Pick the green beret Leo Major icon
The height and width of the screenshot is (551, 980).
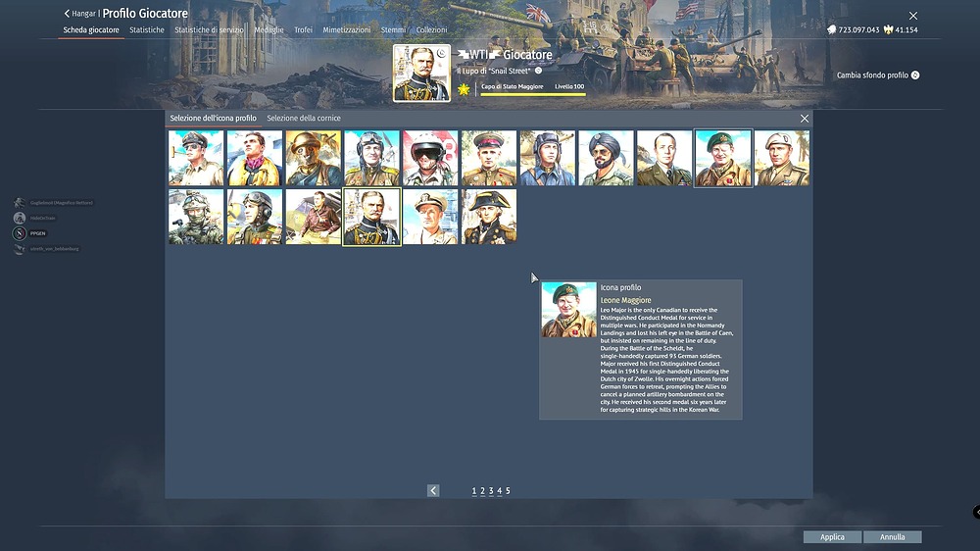723,158
